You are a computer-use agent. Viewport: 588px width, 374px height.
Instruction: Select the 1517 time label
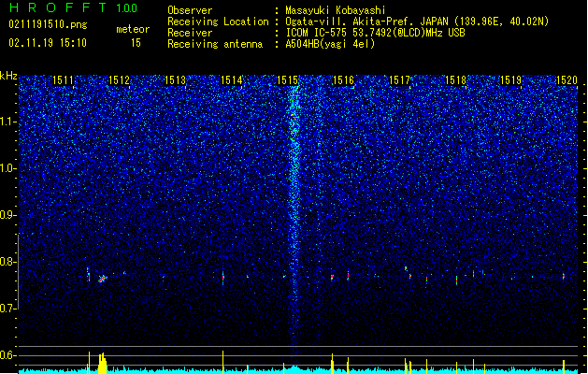point(400,80)
